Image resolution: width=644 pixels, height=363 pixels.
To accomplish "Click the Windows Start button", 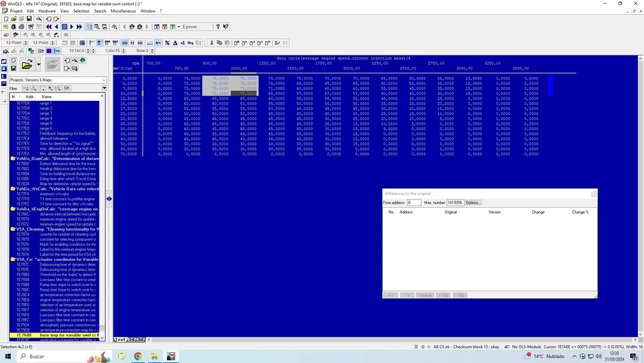I will 8,356.
